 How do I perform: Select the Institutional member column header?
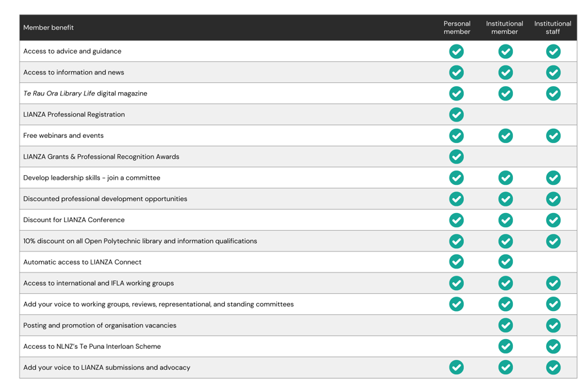coord(504,27)
